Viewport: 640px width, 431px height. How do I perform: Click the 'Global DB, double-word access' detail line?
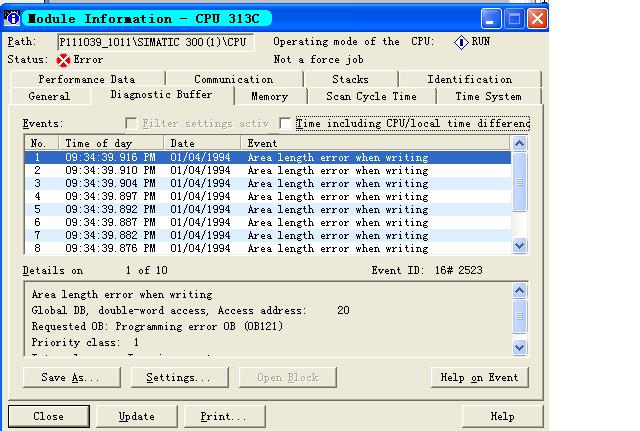pos(190,311)
